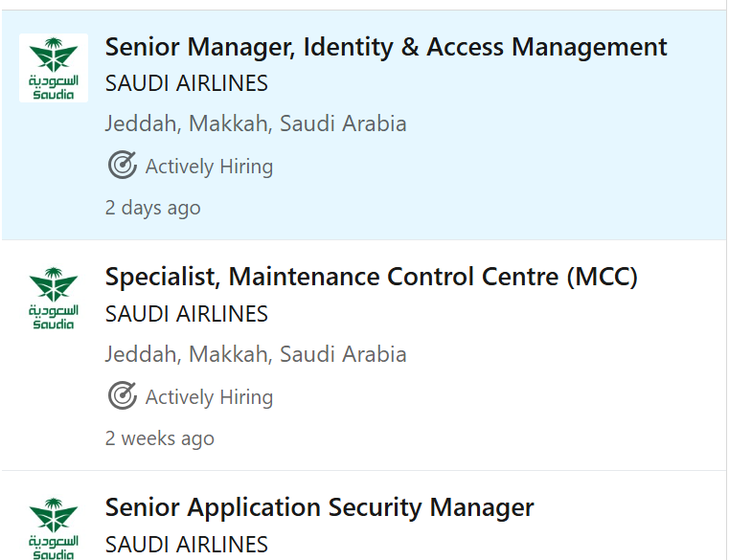Click Actively Hiring target icon in first job
This screenshot has height=560, width=729.
123,165
